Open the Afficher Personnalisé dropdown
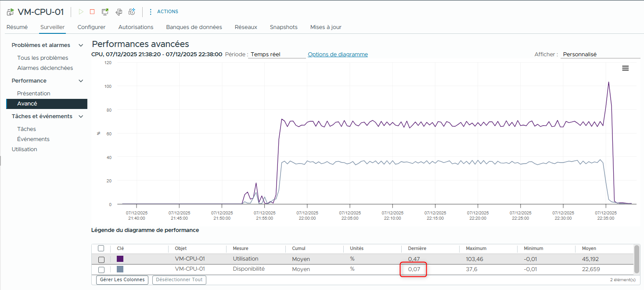 coord(600,54)
